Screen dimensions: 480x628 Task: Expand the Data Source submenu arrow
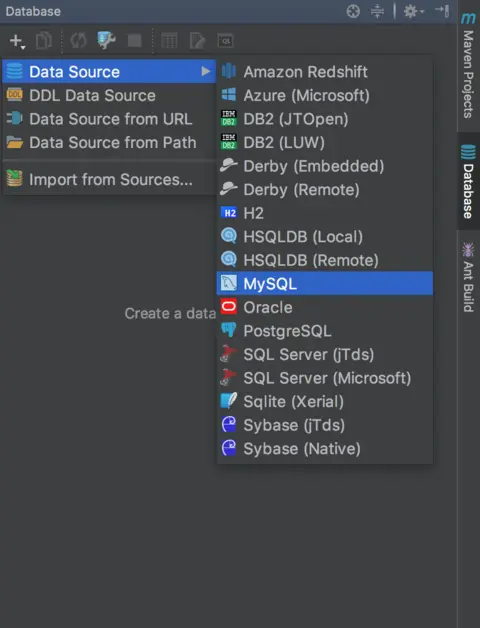pyautogui.click(x=206, y=72)
